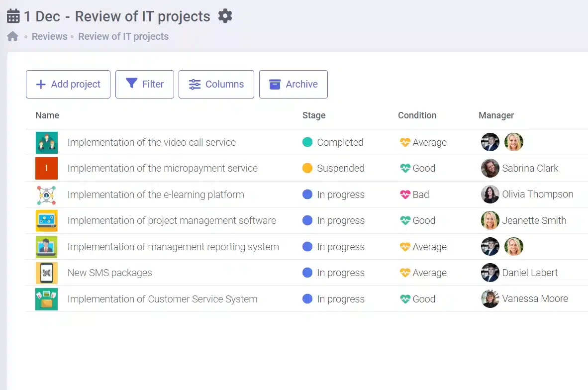This screenshot has width=588, height=390.
Task: Click the New SMS packages phone icon
Action: (x=46, y=273)
